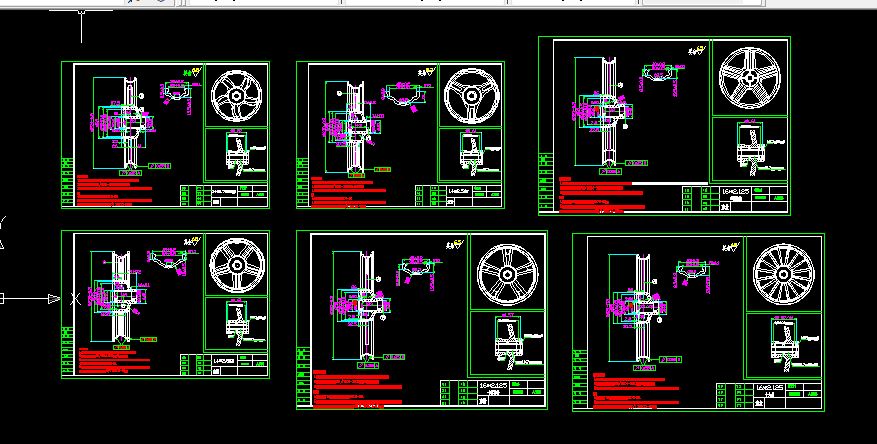Select red technical notes in three-spoke sheet
This screenshot has height=444, width=877.
[348, 193]
